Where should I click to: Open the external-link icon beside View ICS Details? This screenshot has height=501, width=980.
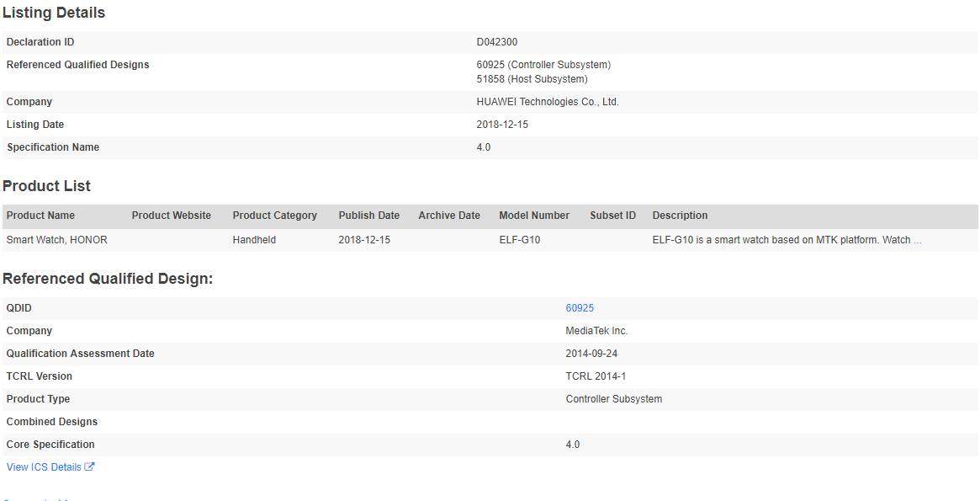coord(89,466)
